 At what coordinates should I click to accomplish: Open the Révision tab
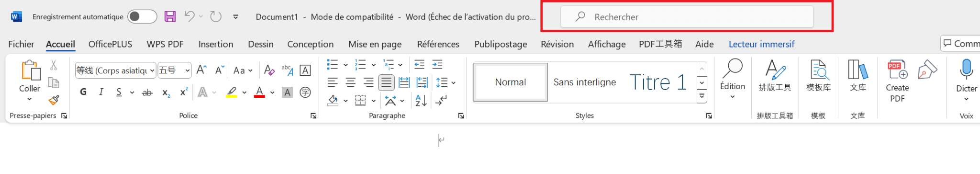click(557, 44)
